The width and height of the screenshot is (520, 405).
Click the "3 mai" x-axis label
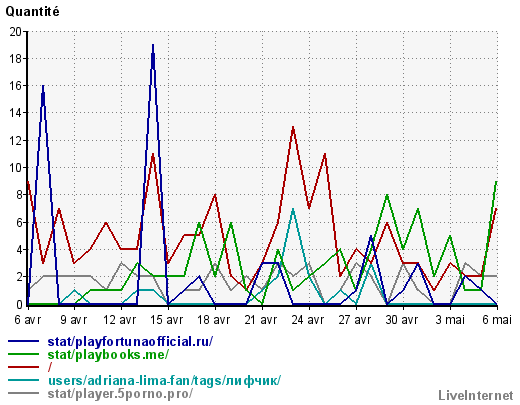pyautogui.click(x=450, y=320)
